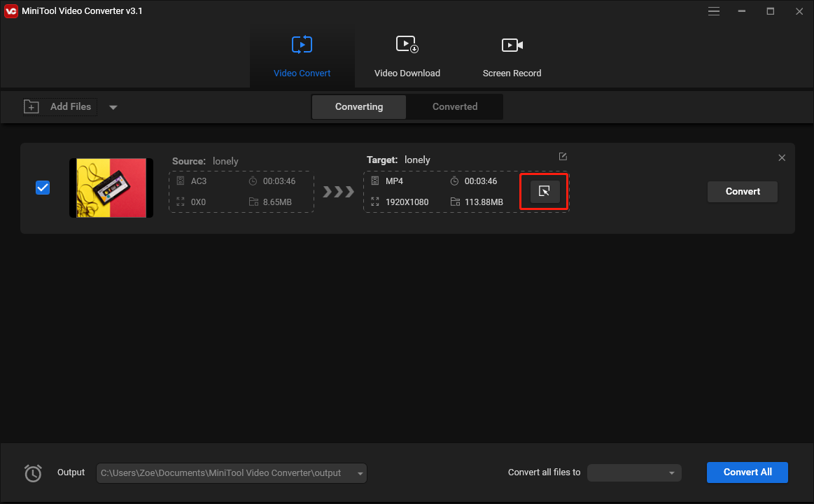Click the source resolution 0X0 value
Screen dimensions: 814x504
tap(198, 202)
